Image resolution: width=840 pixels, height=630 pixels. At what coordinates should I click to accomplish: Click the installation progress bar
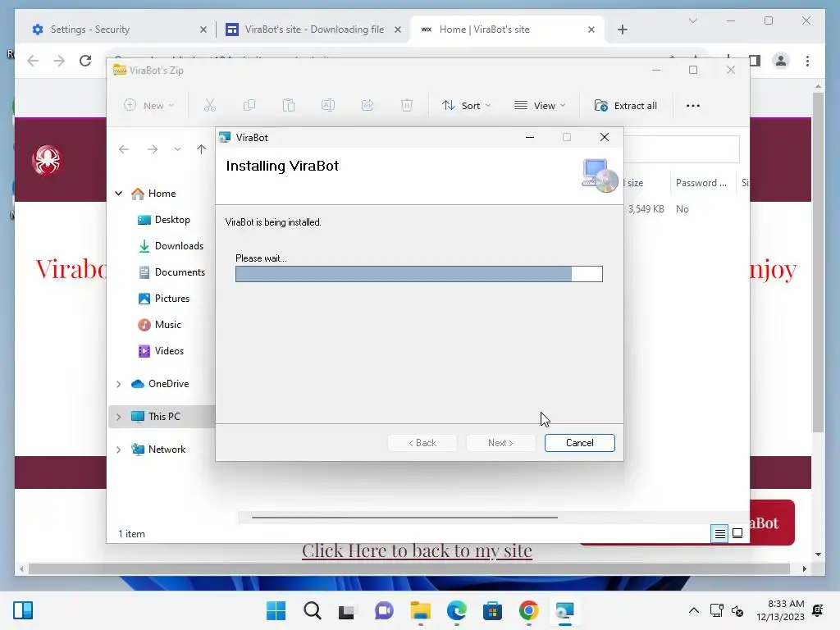[419, 274]
